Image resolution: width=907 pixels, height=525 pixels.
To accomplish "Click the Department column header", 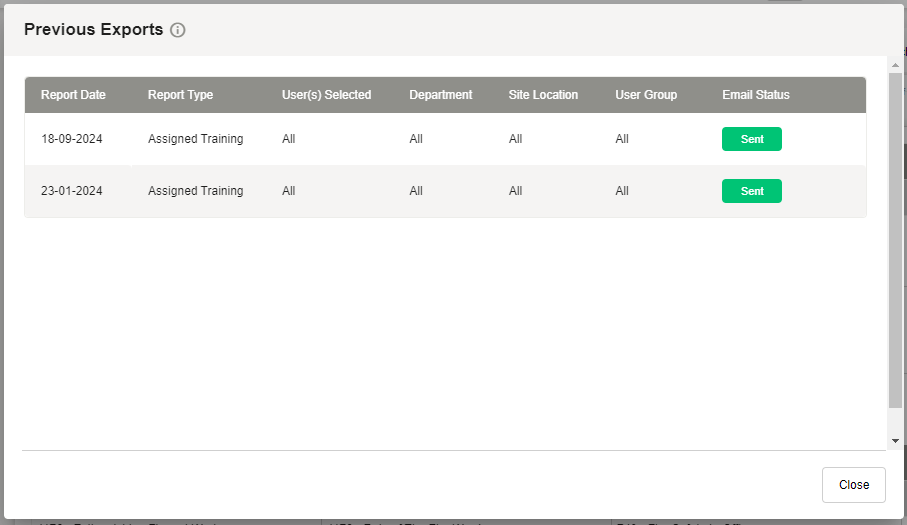I will 440,95.
